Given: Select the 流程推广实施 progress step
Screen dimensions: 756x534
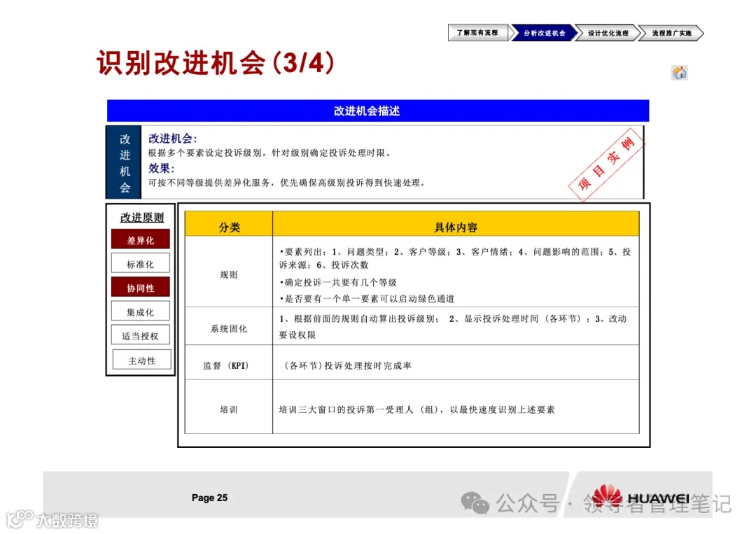Looking at the screenshot, I should pyautogui.click(x=671, y=33).
